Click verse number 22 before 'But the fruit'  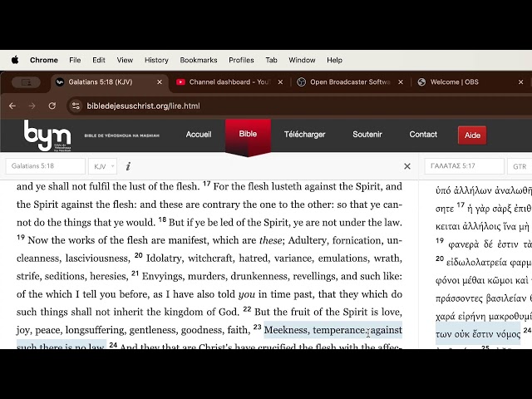point(248,309)
